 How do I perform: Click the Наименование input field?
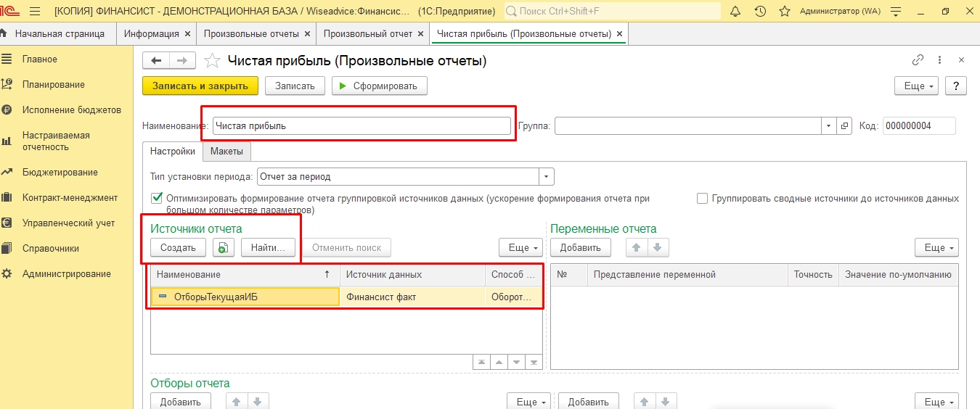pyautogui.click(x=362, y=125)
